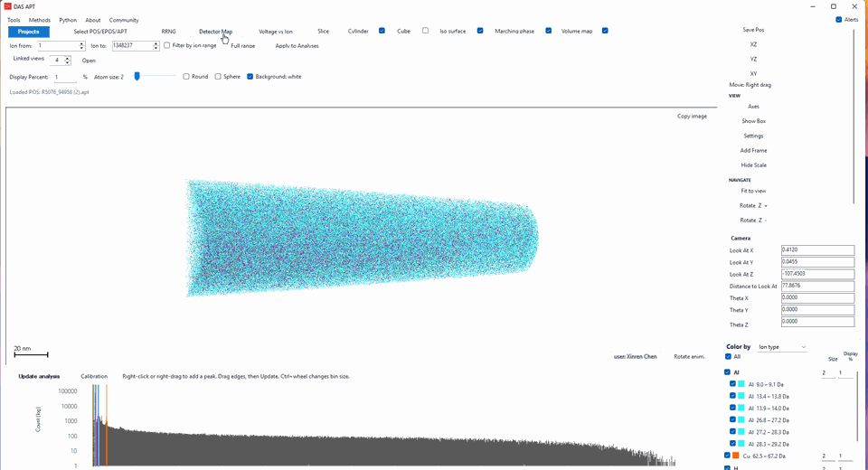868x470 pixels.
Task: Toggle the Iso surface checkbox
Action: pos(480,31)
